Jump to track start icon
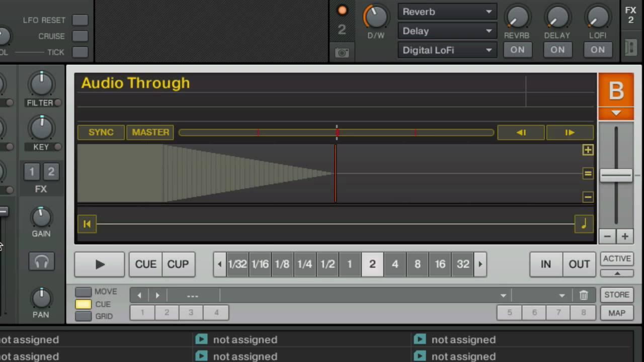 [x=87, y=224]
